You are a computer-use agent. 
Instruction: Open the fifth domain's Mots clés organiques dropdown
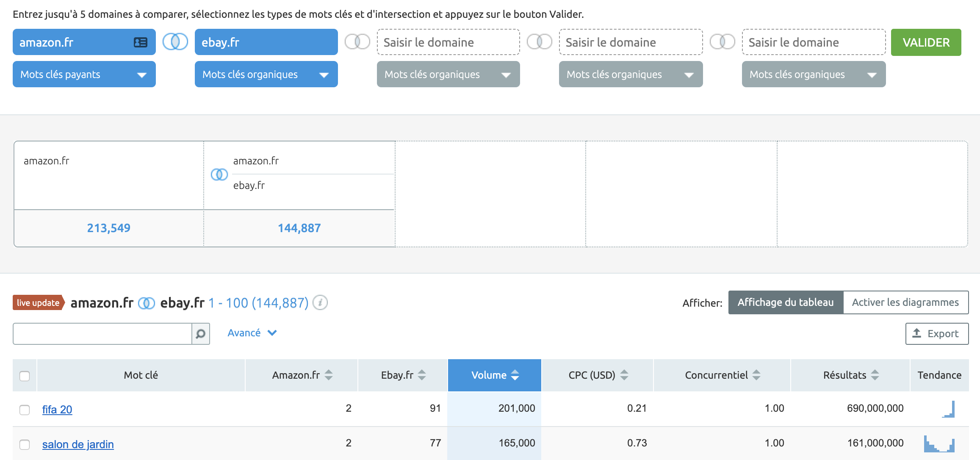coord(814,74)
